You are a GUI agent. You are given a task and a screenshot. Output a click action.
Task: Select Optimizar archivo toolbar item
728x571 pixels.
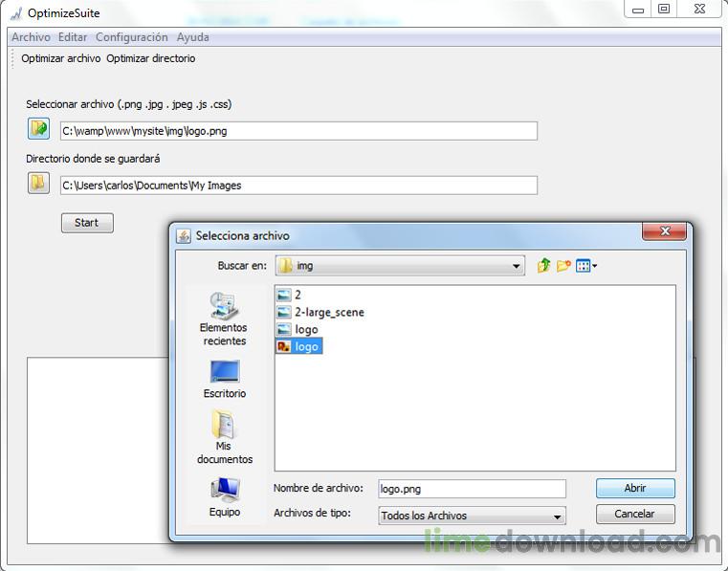pos(61,58)
